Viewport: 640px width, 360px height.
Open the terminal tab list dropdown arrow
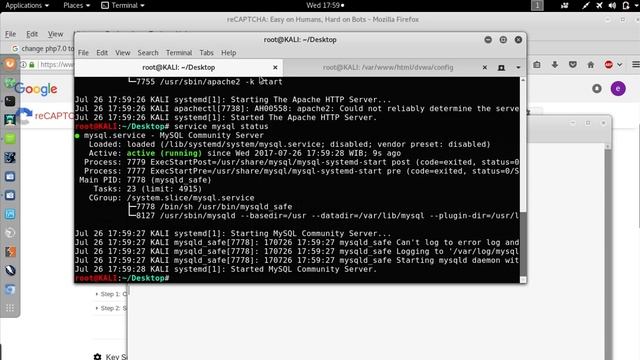point(518,68)
